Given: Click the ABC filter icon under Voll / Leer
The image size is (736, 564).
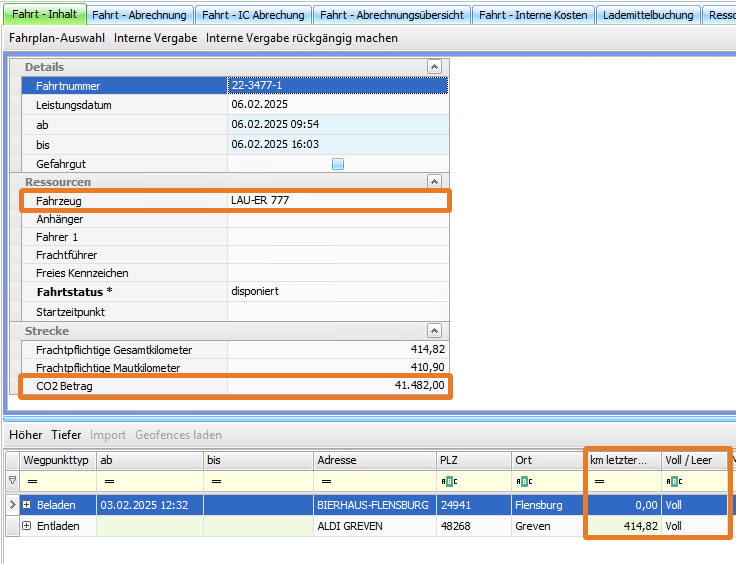Looking at the screenshot, I should [x=673, y=480].
